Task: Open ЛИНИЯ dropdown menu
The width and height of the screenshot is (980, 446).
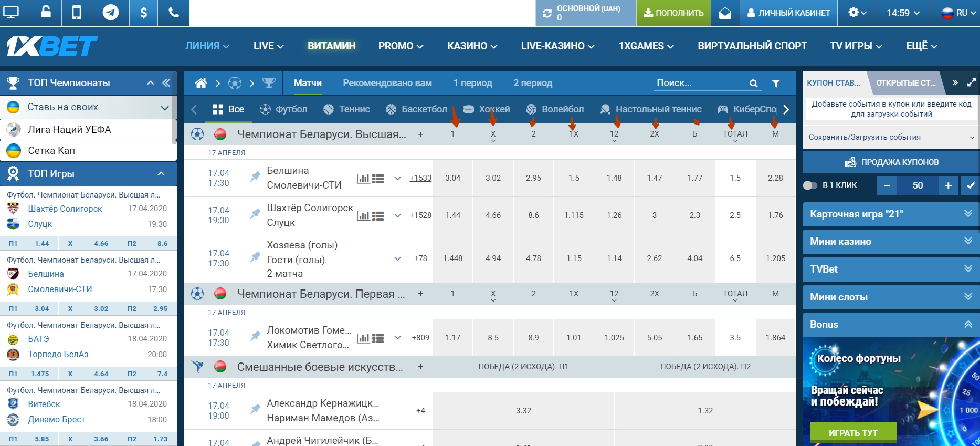Action: coord(207,46)
